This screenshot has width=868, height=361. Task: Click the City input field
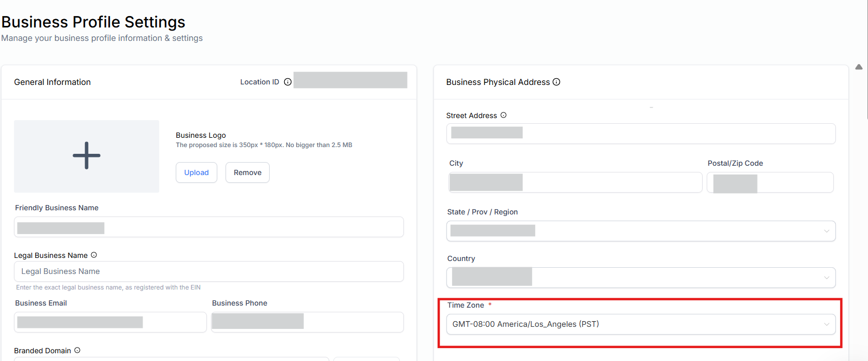pos(575,182)
